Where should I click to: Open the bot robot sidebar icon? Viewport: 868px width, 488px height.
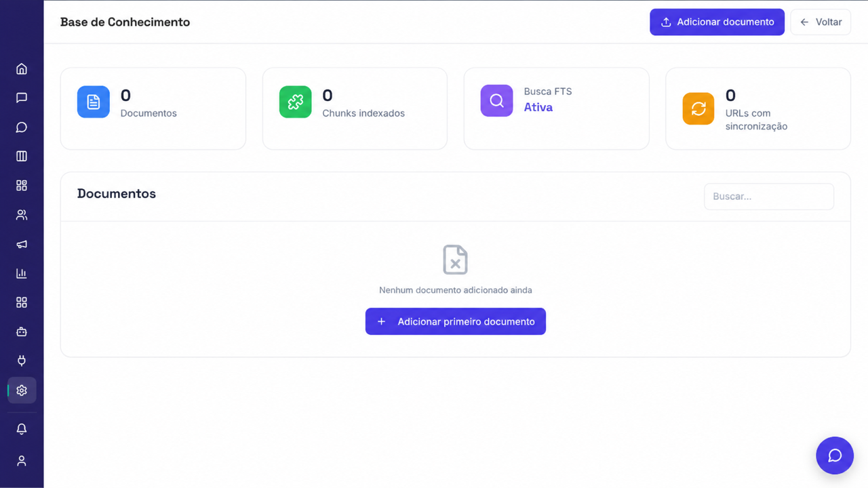[22, 332]
